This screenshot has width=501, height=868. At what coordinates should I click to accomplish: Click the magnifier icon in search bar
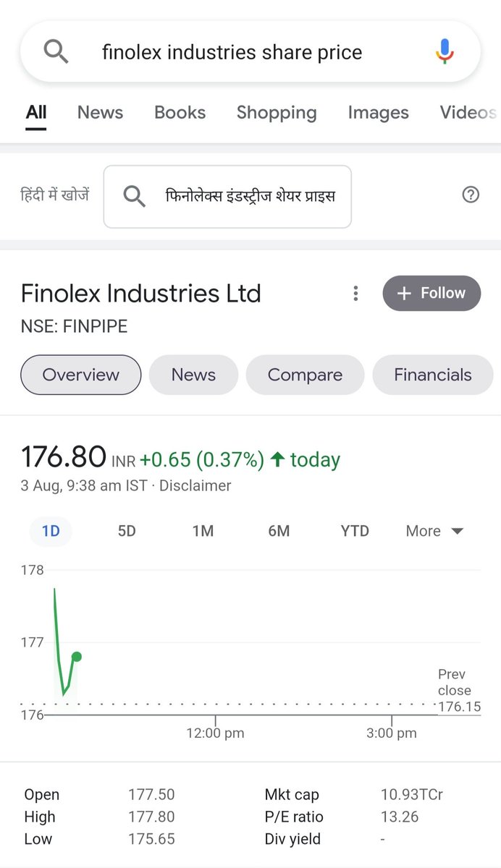tap(56, 52)
